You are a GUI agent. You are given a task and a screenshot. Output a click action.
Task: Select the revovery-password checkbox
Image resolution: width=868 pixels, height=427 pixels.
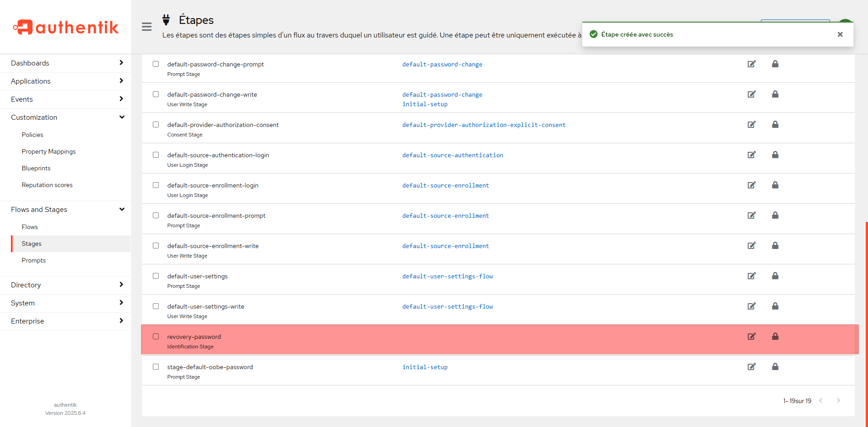click(x=156, y=337)
